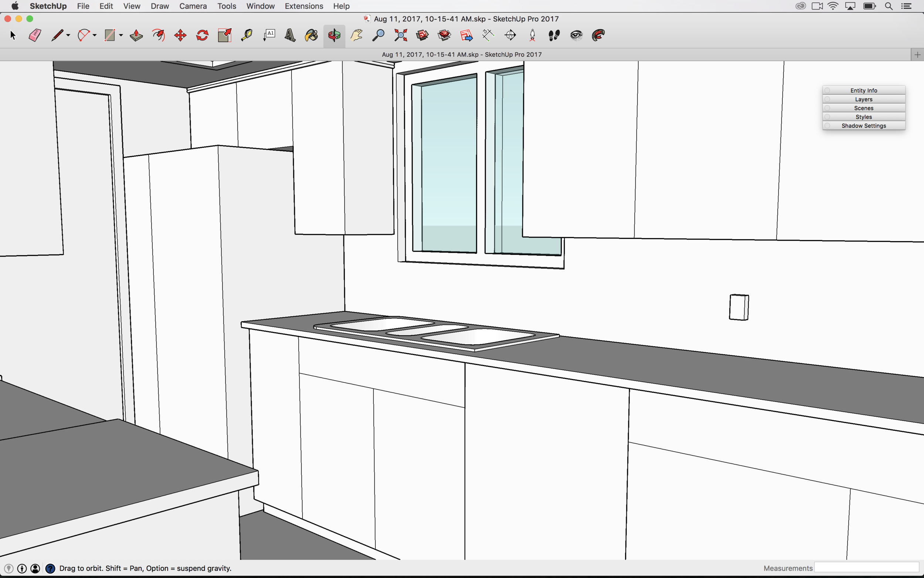924x578 pixels.
Task: Open the Extensions menu
Action: 304,6
